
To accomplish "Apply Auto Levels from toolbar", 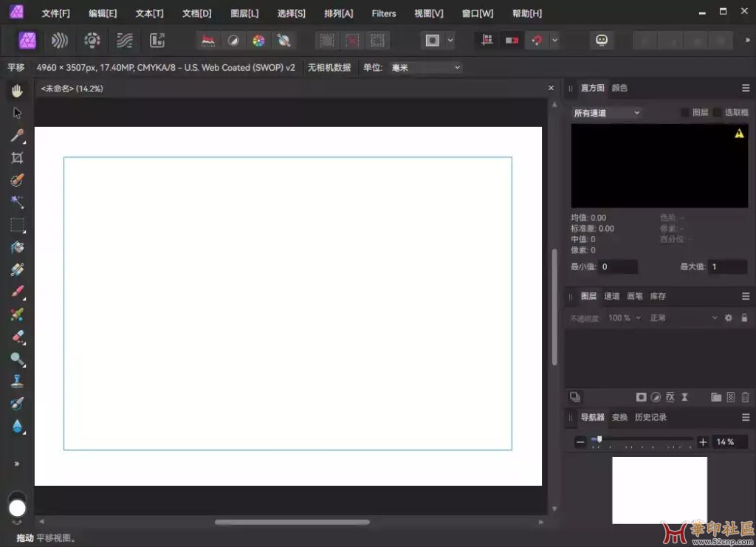I will point(208,41).
